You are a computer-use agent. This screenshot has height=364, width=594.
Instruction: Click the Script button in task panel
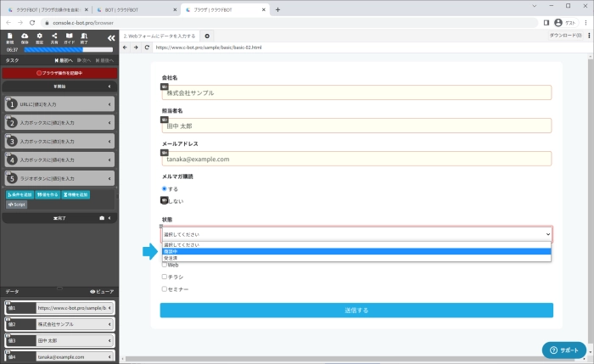tap(17, 204)
